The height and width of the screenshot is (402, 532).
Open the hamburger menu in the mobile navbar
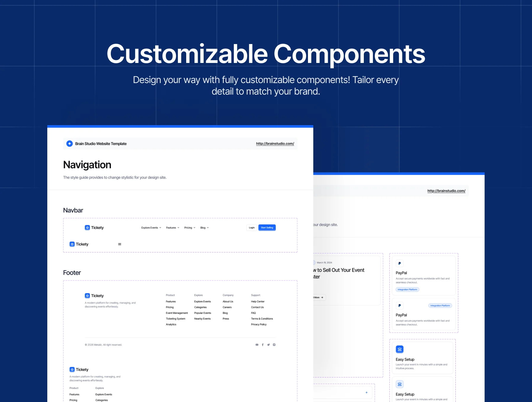120,244
